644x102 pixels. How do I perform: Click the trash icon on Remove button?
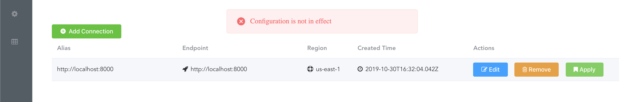pos(524,70)
